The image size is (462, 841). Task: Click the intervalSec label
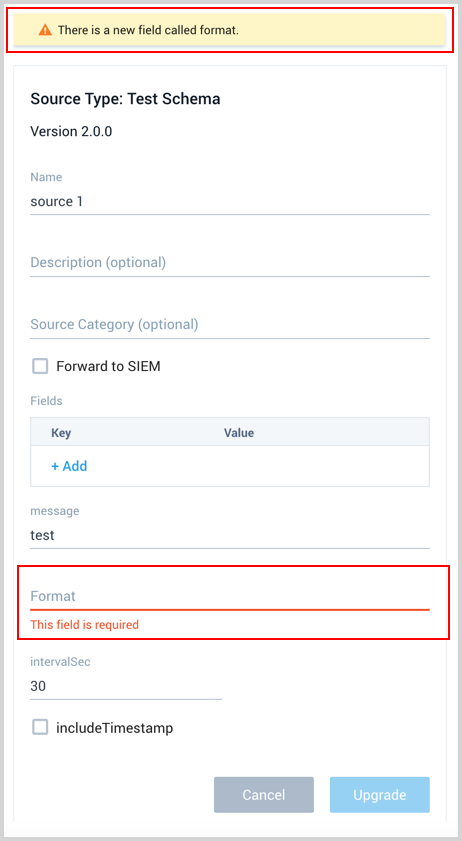click(x=61, y=662)
